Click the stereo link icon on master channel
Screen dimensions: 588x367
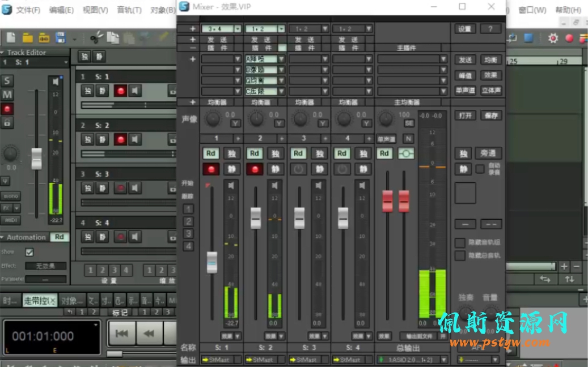[x=406, y=153]
